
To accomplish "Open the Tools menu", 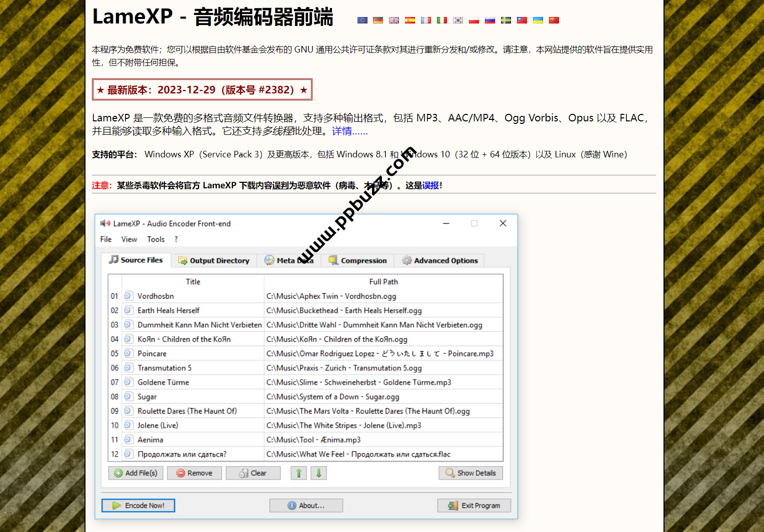I will (x=156, y=239).
